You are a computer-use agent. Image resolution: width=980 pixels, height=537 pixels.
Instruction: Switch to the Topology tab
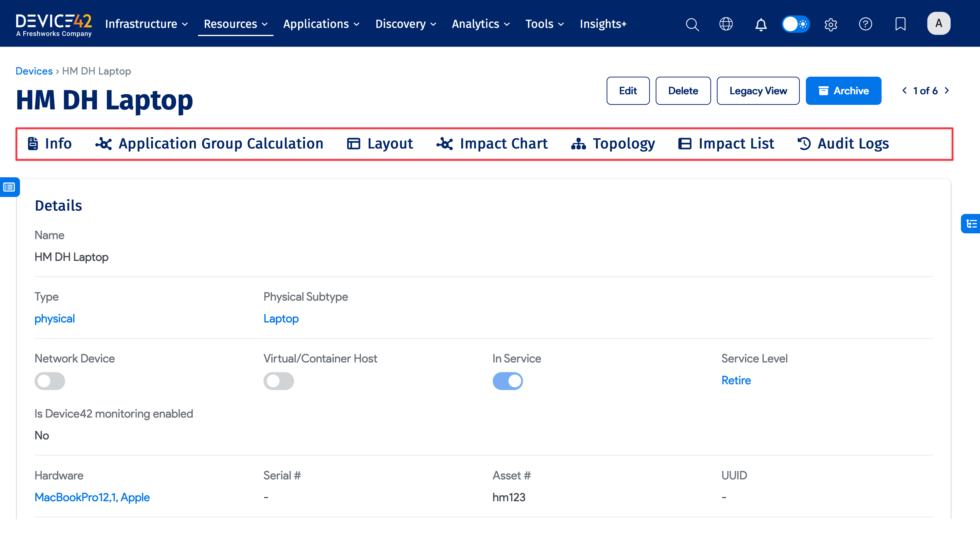point(613,143)
